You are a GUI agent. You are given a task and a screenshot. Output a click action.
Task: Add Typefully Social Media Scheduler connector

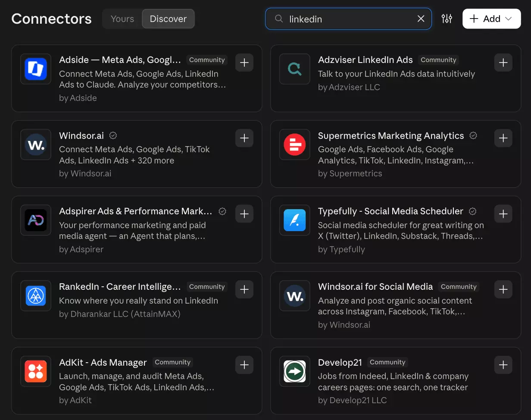click(503, 214)
